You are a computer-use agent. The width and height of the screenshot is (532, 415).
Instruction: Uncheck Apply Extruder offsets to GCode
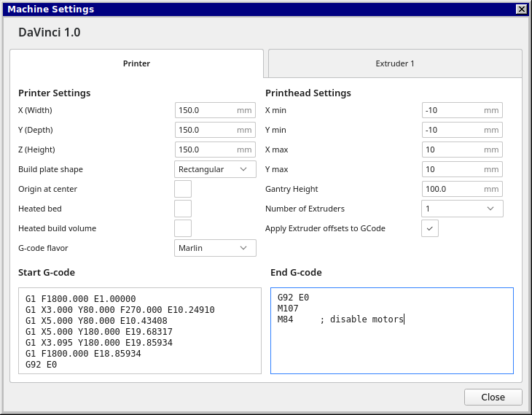(x=430, y=228)
